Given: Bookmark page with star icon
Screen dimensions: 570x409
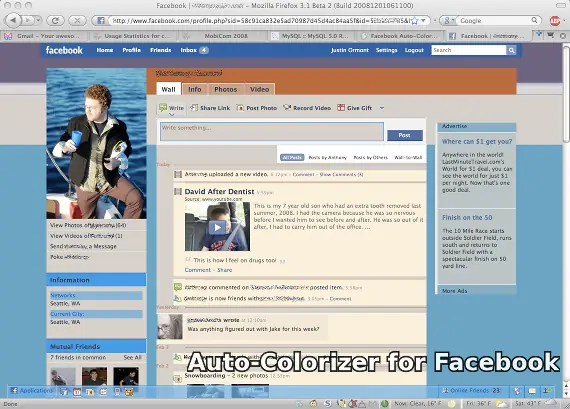Looking at the screenshot, I should coord(415,21).
